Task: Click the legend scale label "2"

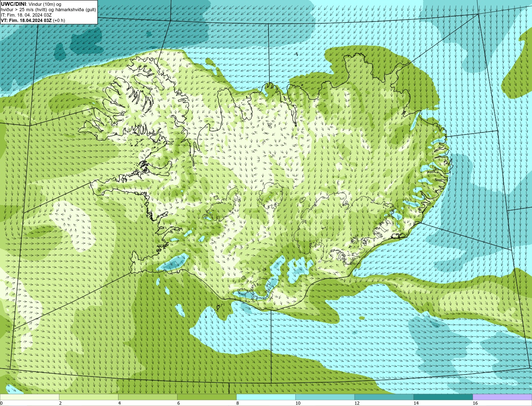Action: click(x=60, y=403)
